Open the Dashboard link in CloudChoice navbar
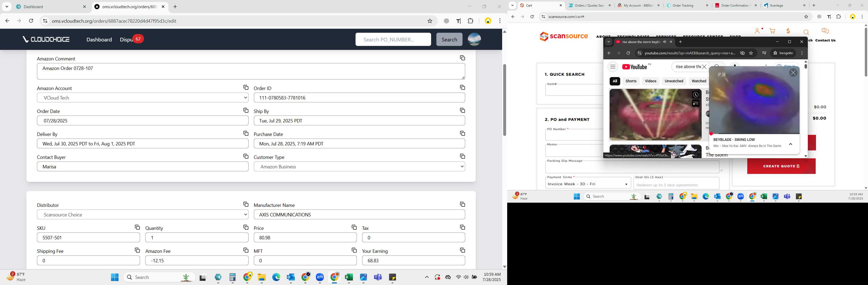The width and height of the screenshot is (868, 285). (x=99, y=39)
